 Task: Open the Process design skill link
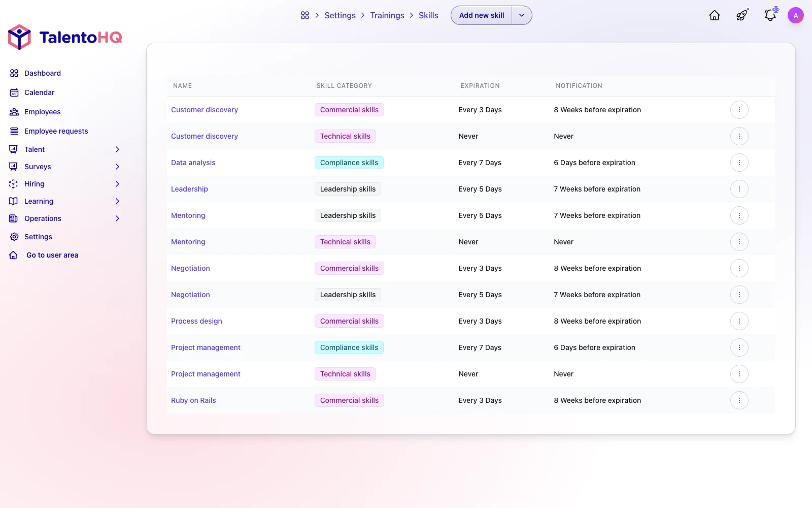click(196, 321)
